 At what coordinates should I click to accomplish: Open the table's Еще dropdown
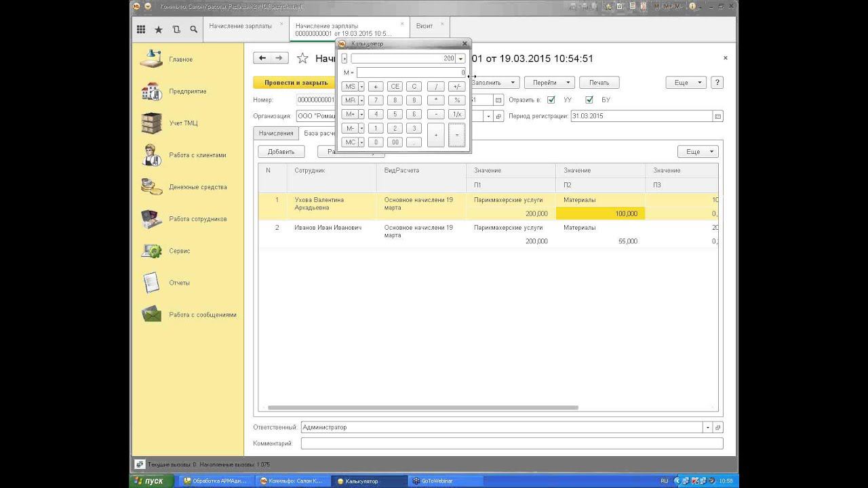697,152
